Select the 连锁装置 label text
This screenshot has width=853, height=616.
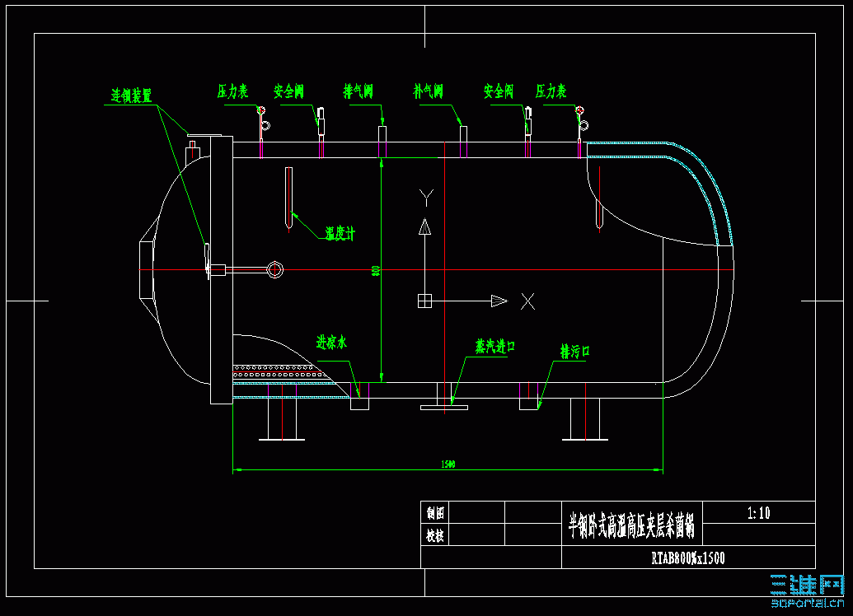pos(131,96)
